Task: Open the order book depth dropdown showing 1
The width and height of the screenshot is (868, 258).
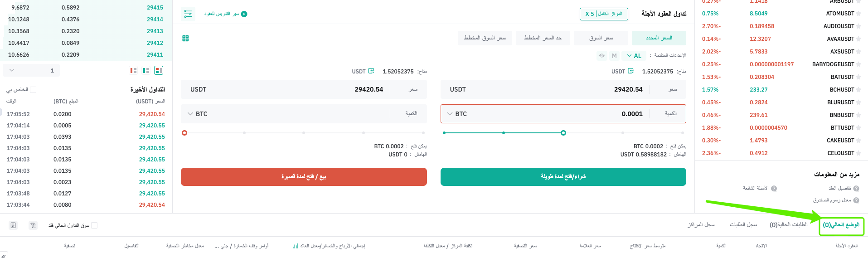Action: (31, 70)
